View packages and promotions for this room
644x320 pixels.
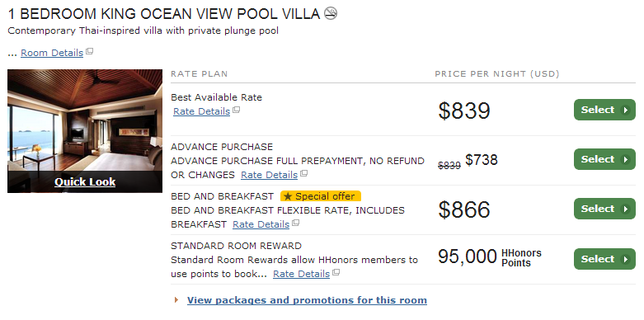(307, 300)
